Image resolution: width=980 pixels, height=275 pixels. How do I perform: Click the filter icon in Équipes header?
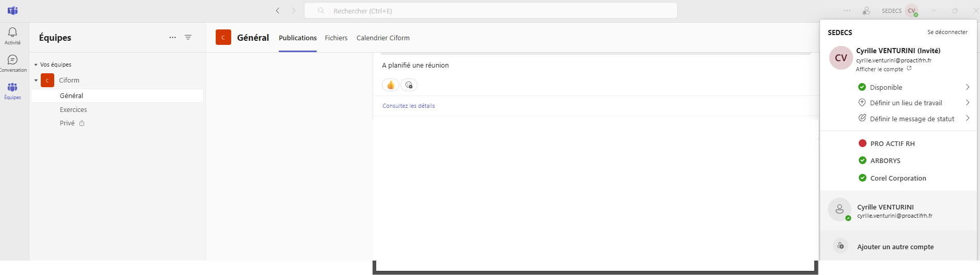188,37
